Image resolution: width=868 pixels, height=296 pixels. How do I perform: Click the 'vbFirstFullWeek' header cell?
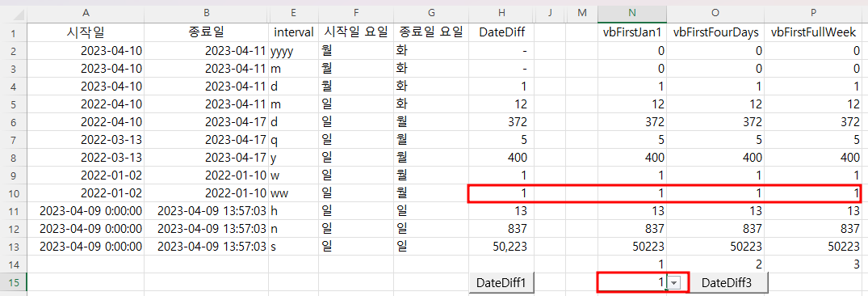(814, 32)
